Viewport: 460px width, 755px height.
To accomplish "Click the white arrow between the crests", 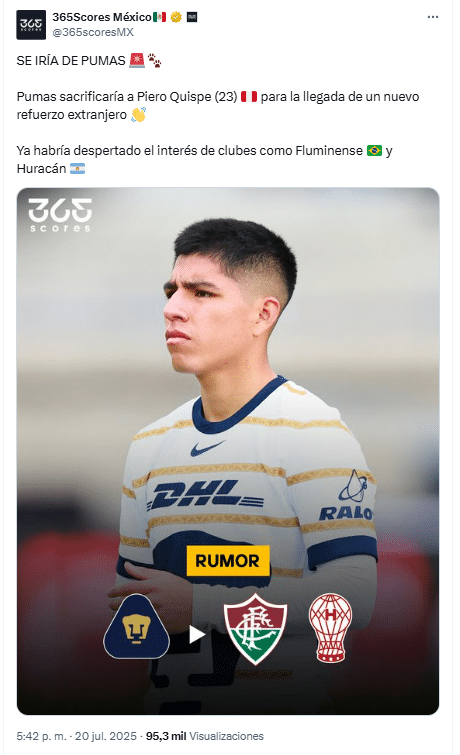I will point(197,635).
